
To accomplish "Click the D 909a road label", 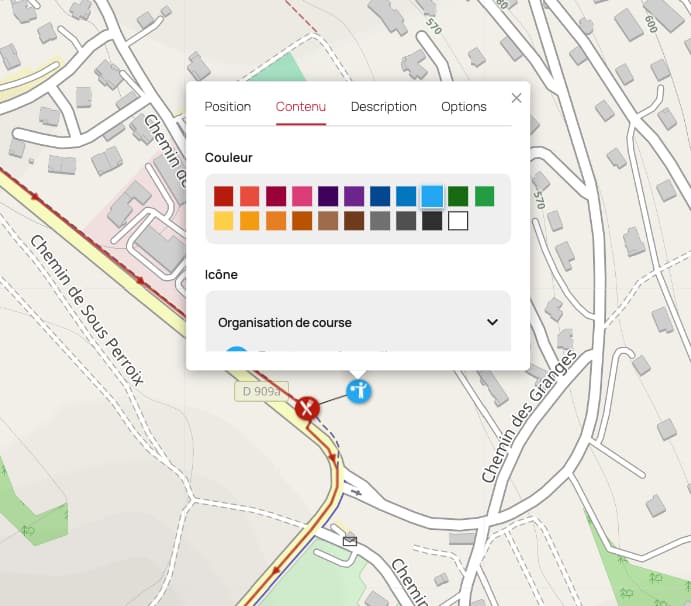I will [261, 391].
